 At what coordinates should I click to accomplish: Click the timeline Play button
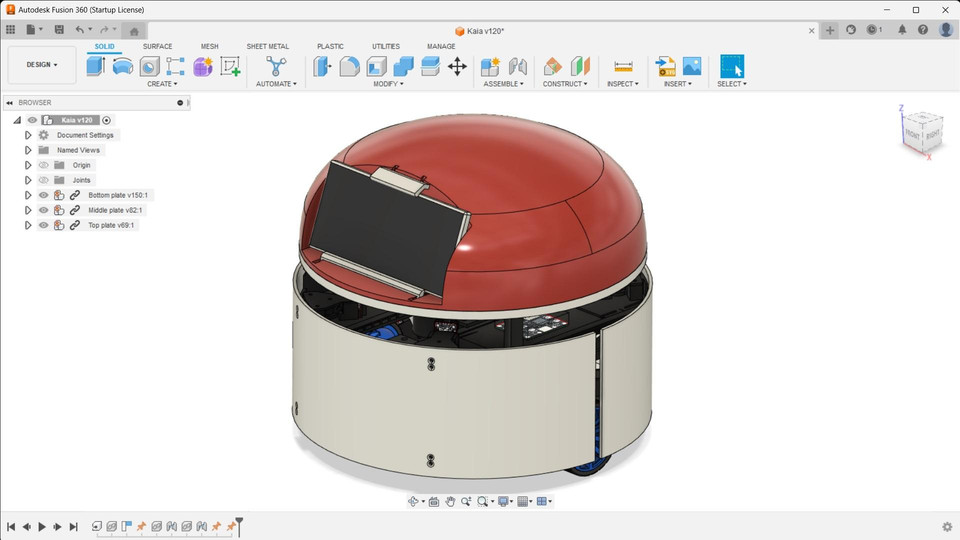(42, 527)
